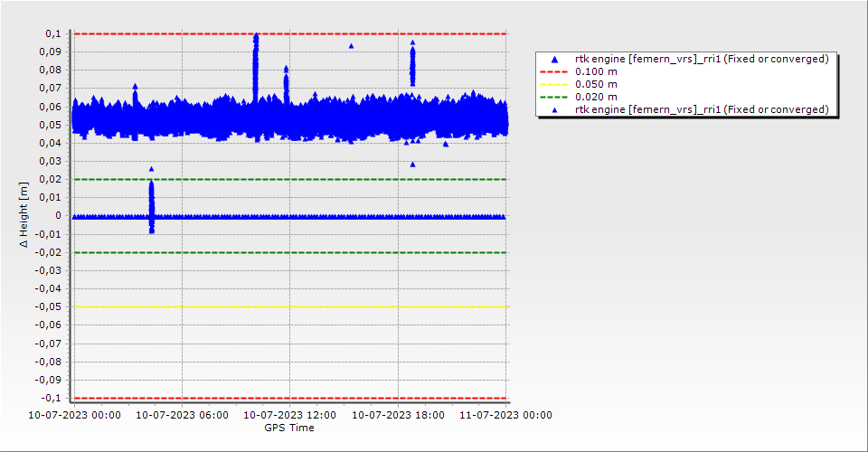This screenshot has width=868, height=452.
Task: Click the Δ Height [m] axis title
Action: click(24, 215)
